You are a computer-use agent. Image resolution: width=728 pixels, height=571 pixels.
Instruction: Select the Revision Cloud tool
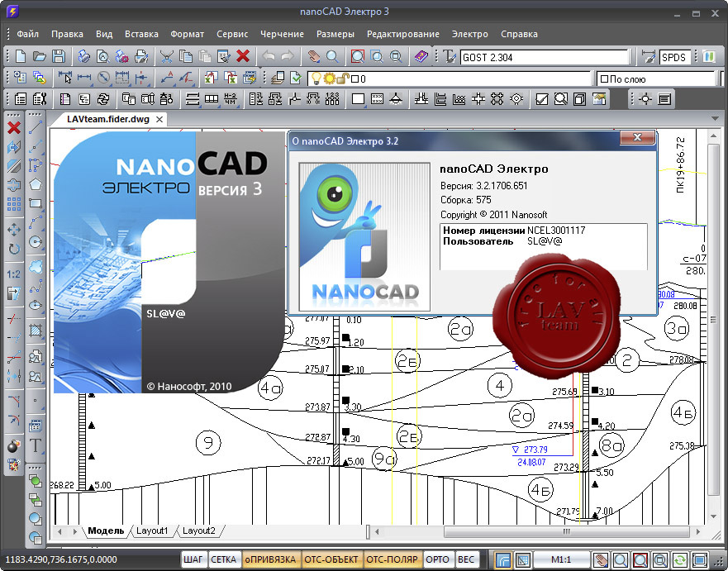[36, 267]
